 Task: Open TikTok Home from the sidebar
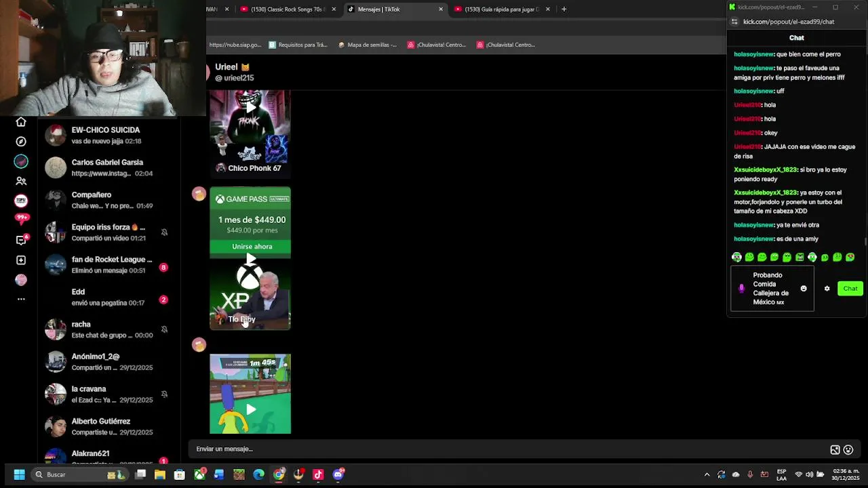tap(21, 122)
